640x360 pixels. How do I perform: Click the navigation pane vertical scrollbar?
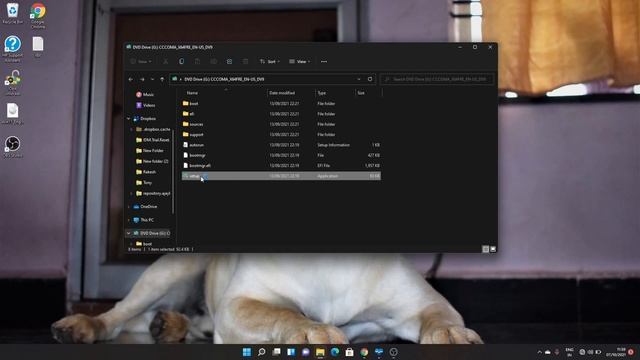click(x=173, y=171)
